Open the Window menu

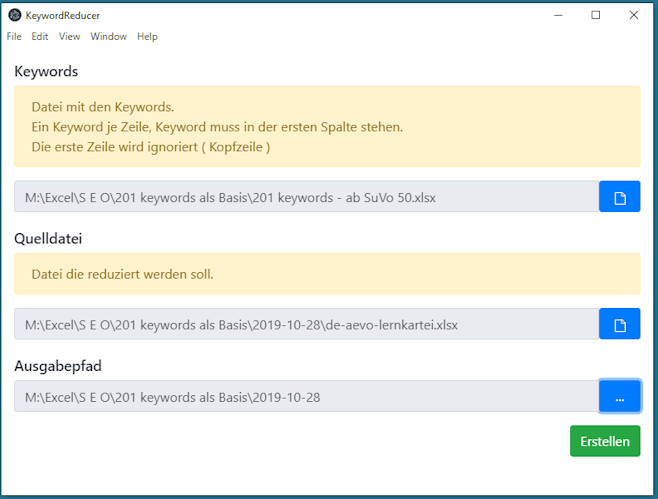(x=108, y=37)
